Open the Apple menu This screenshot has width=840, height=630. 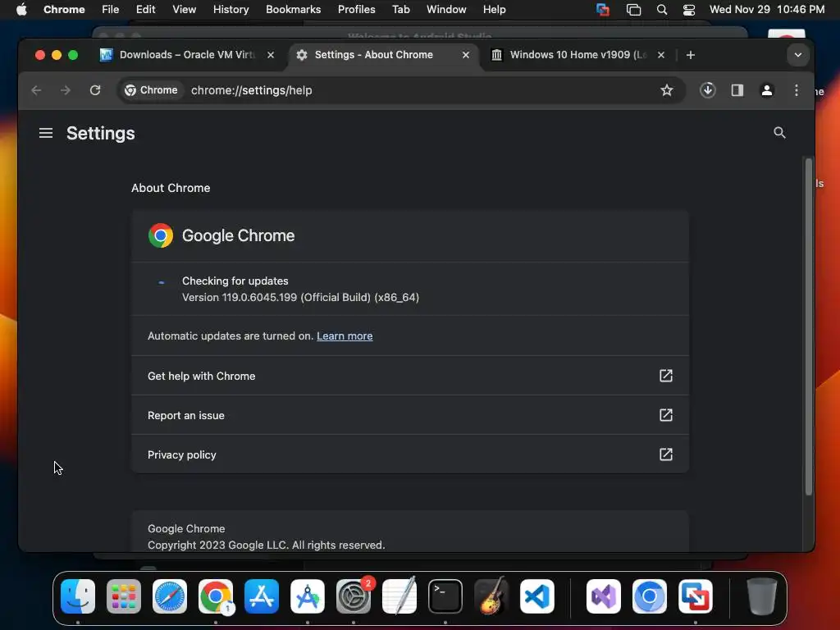pos(21,10)
